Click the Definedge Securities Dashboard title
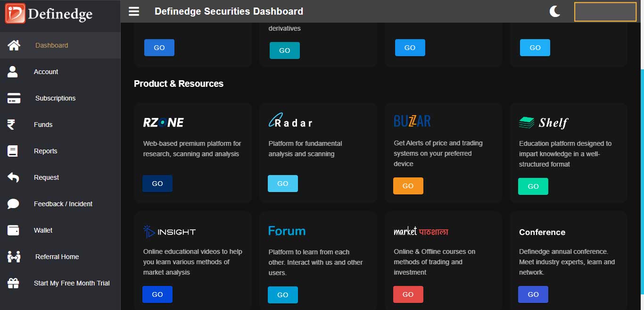644x310 pixels. [229, 11]
